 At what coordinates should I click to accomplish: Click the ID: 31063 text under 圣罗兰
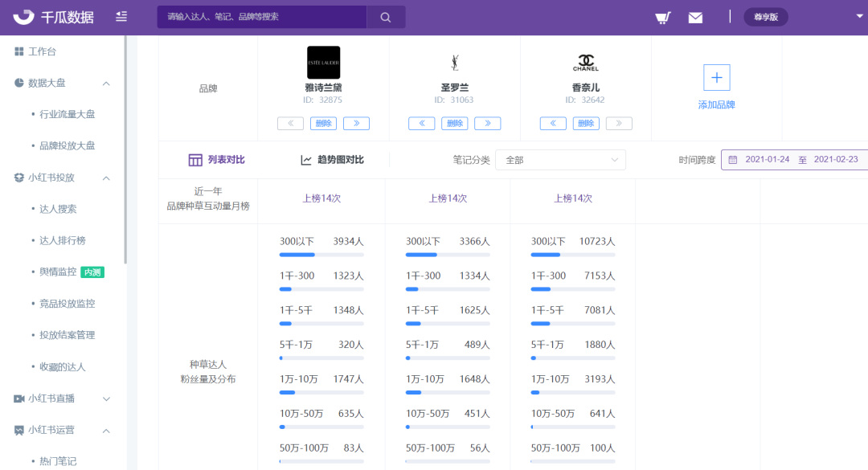coord(454,100)
